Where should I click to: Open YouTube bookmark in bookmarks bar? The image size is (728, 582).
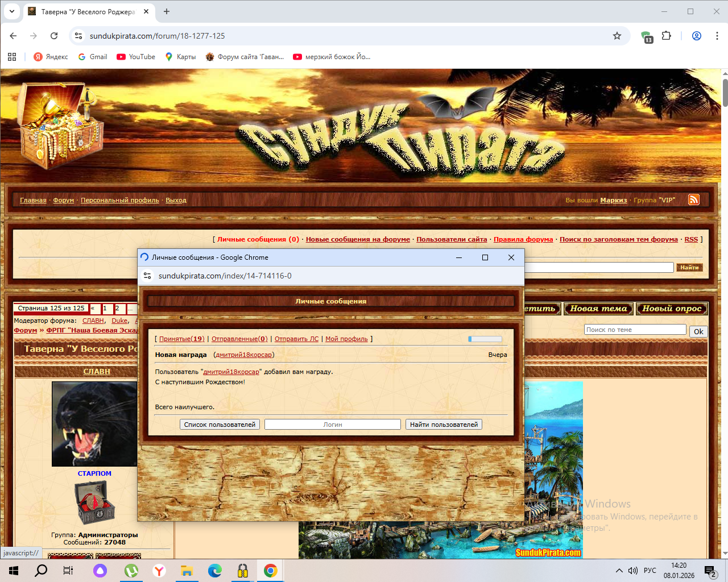tap(136, 57)
